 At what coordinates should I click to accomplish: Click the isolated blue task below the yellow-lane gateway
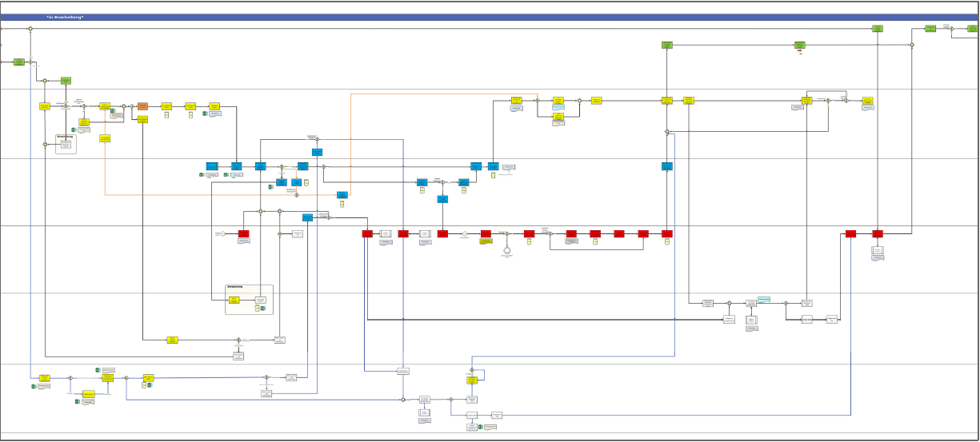pos(667,166)
